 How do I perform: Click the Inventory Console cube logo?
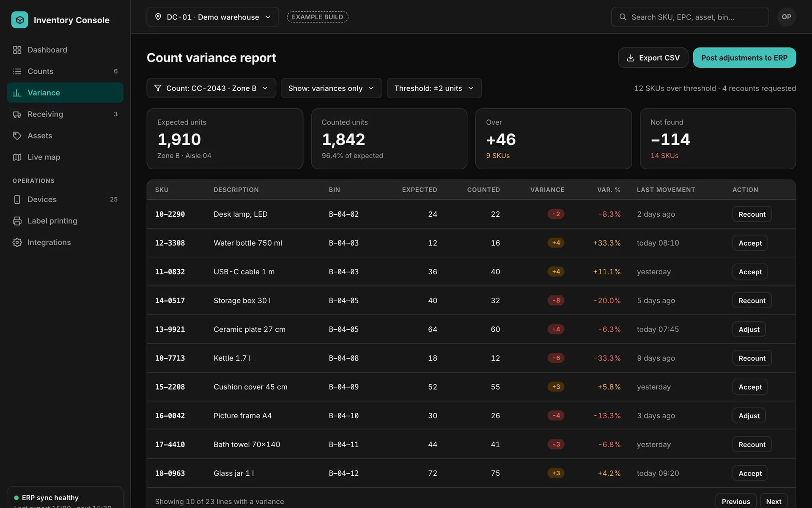[19, 20]
